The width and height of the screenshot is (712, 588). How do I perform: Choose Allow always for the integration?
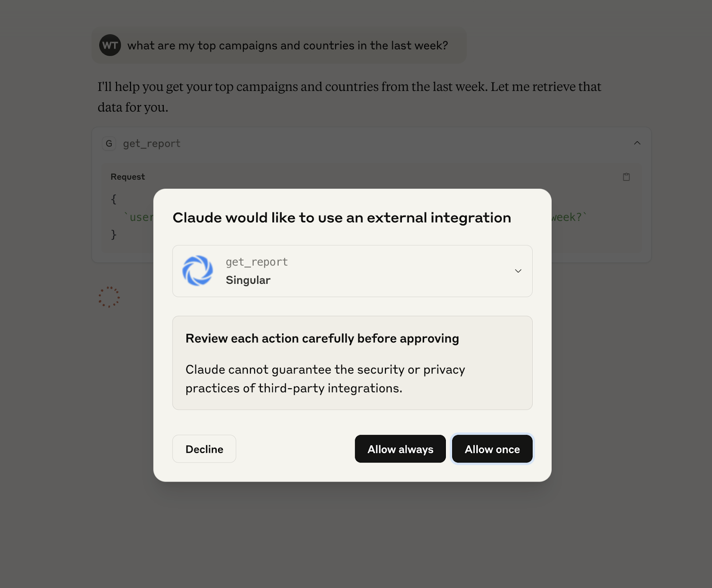(x=400, y=449)
